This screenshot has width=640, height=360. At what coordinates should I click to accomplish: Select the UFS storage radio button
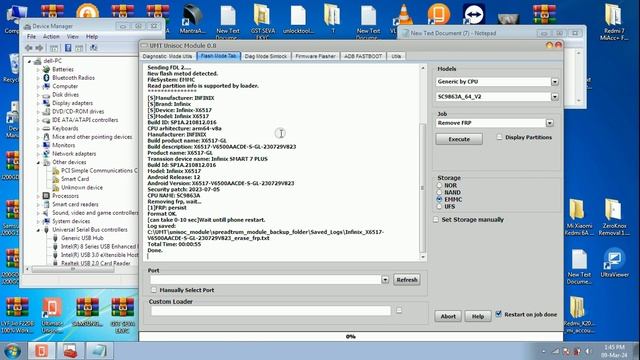[439, 207]
